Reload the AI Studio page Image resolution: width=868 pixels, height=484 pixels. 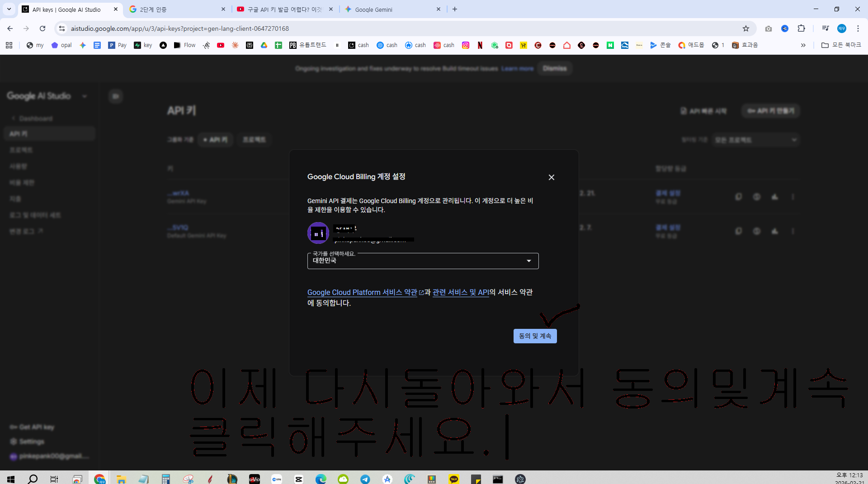click(42, 28)
